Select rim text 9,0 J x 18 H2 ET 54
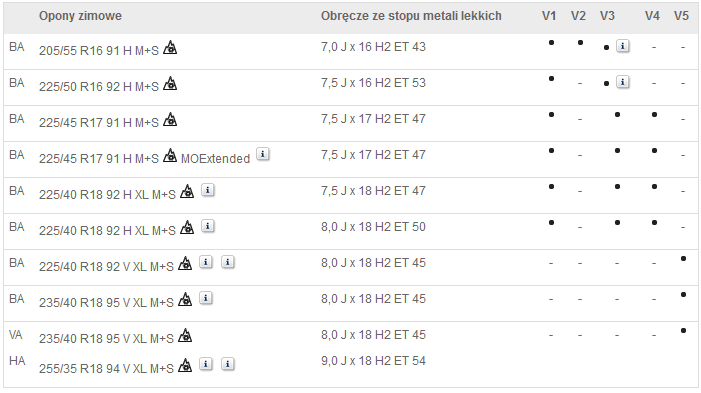 373,361
